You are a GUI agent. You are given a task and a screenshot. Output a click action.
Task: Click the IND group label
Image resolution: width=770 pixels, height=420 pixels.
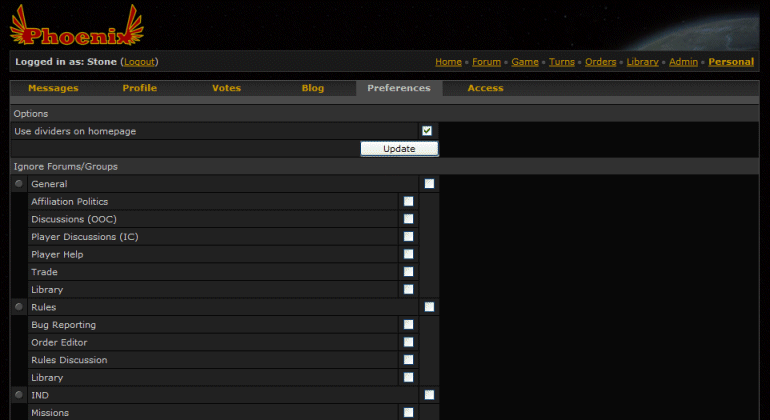(x=40, y=395)
